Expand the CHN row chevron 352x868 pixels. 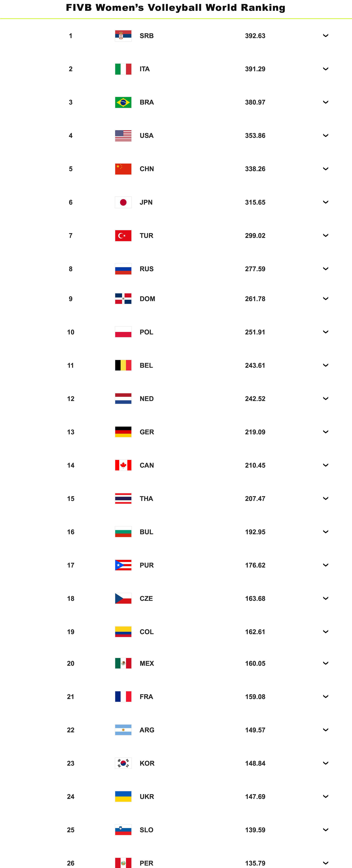[x=325, y=168]
